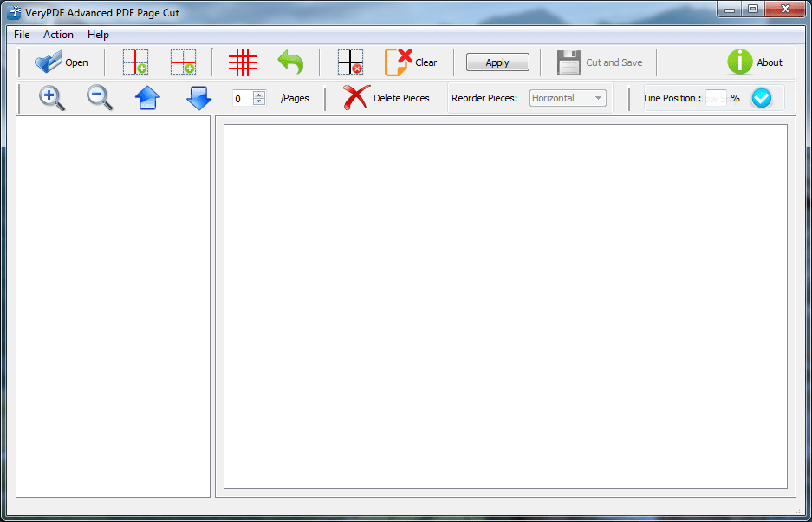The height and width of the screenshot is (522, 812).
Task: Zoom out of the page
Action: click(x=100, y=98)
